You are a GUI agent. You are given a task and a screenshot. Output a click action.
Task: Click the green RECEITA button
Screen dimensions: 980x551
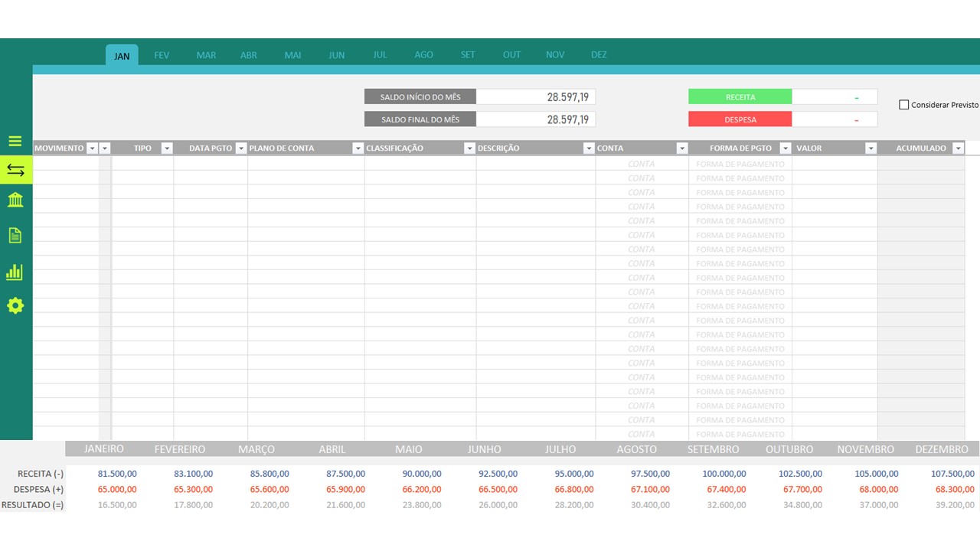pos(740,97)
